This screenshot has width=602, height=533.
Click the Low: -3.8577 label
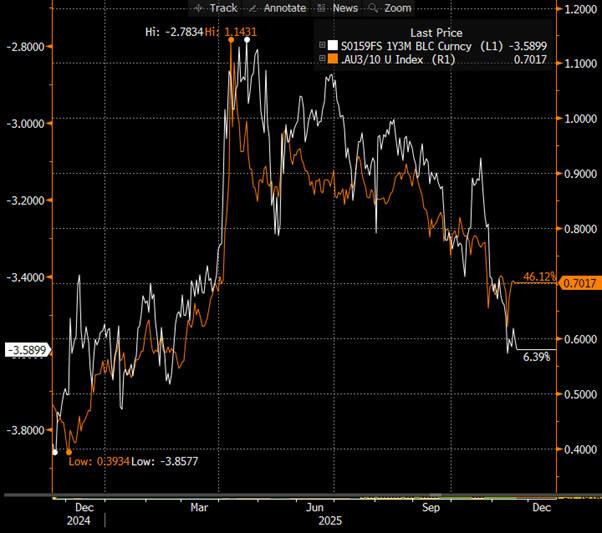(x=165, y=461)
